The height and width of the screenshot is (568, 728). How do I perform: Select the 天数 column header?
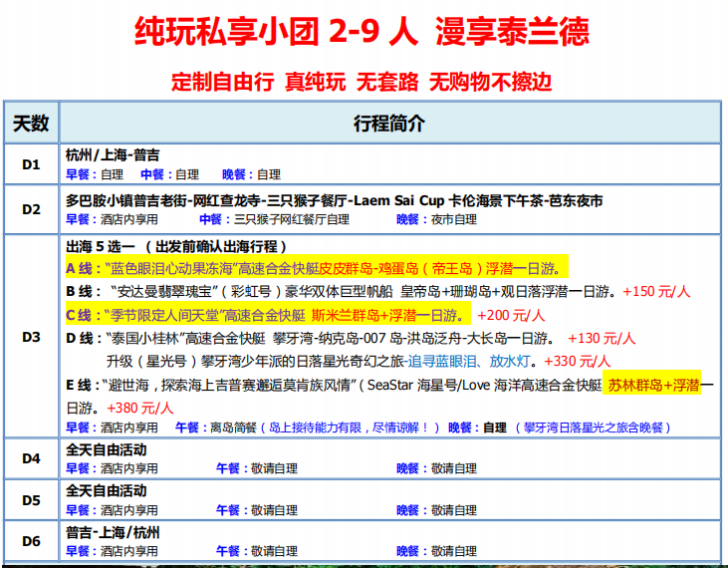click(x=31, y=123)
